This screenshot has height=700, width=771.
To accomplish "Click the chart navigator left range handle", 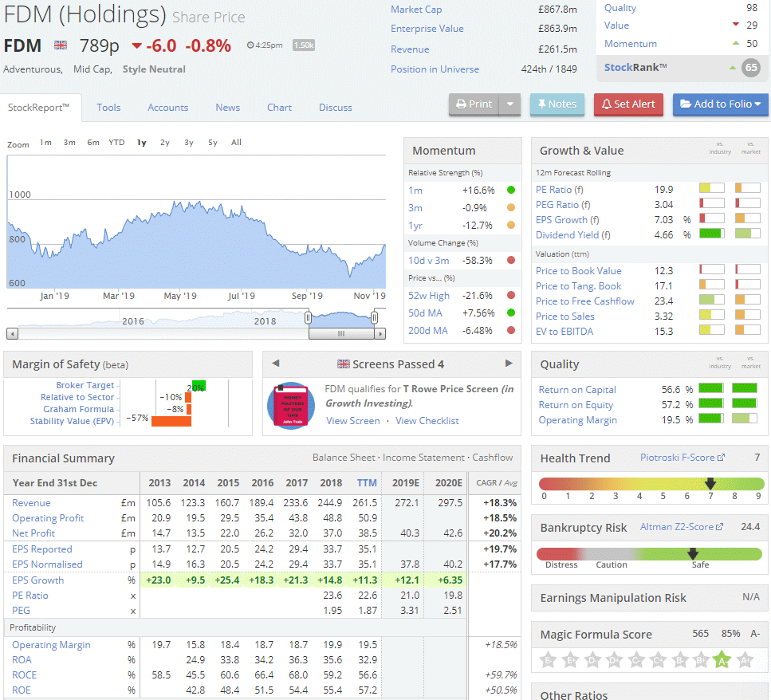I will coord(308,317).
